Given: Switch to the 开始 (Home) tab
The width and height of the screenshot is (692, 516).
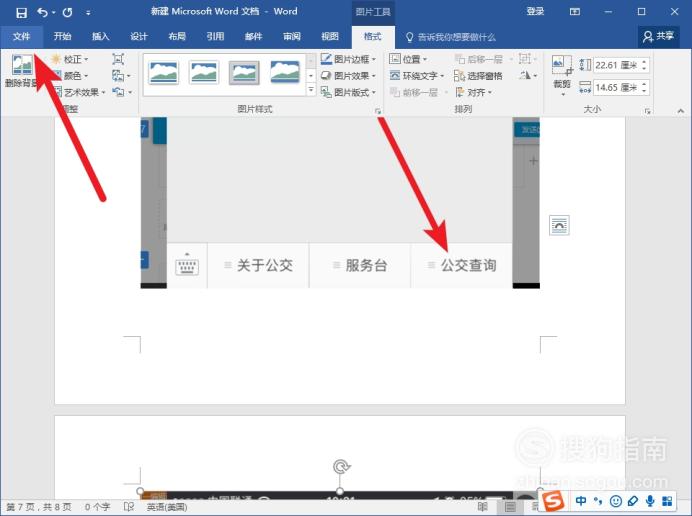Looking at the screenshot, I should [x=62, y=36].
